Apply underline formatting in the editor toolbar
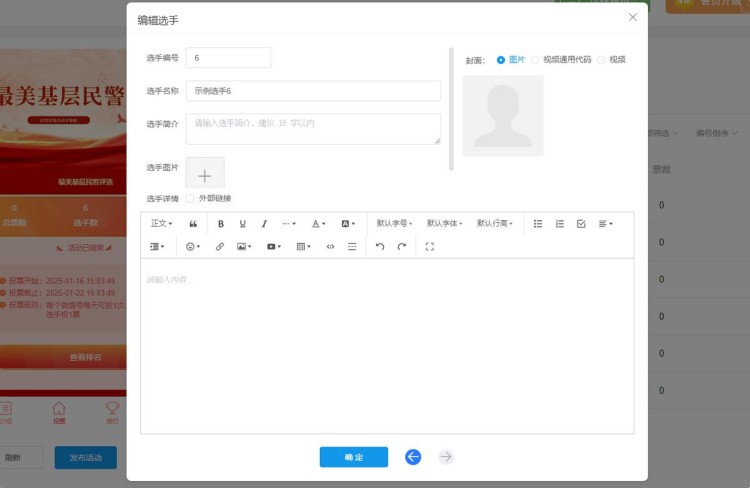This screenshot has height=488, width=750. (242, 224)
